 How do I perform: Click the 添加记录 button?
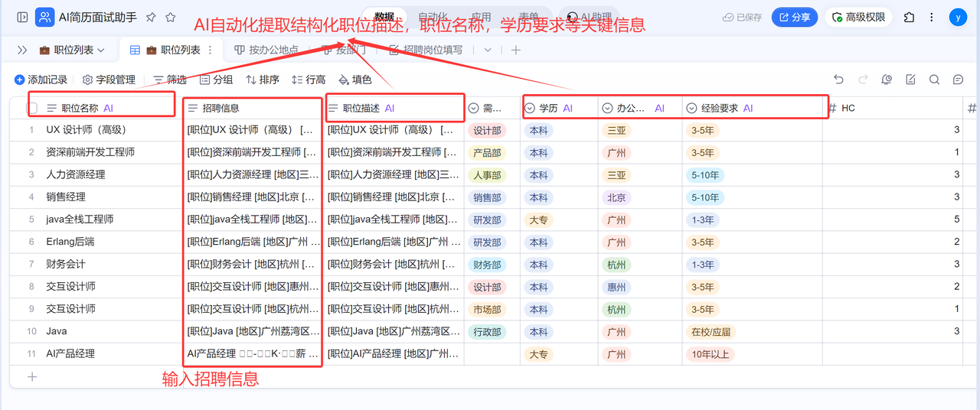coord(41,80)
